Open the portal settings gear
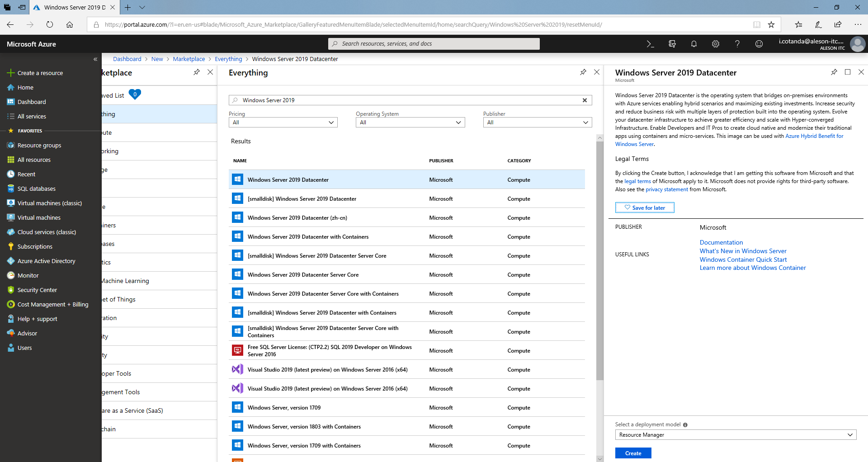This screenshot has width=868, height=462. point(716,44)
